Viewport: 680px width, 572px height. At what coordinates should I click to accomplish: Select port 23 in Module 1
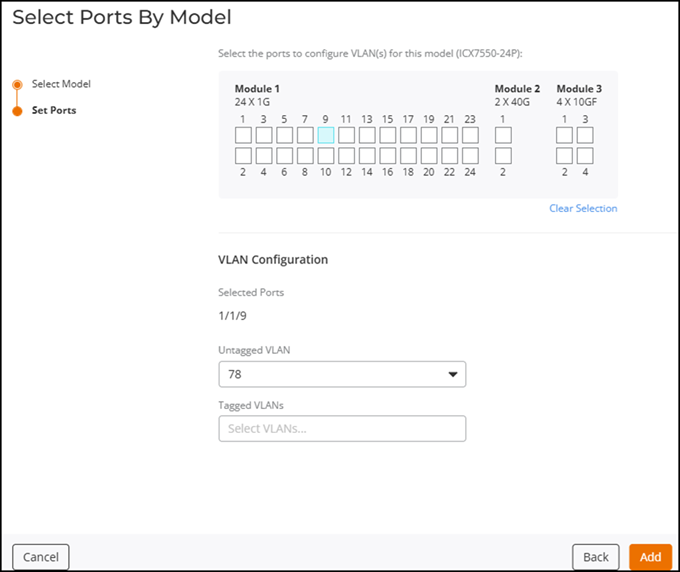pyautogui.click(x=469, y=135)
